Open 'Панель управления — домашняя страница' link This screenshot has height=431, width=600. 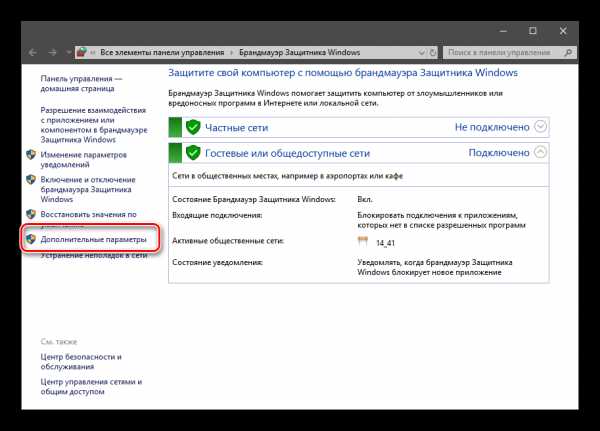(81, 83)
